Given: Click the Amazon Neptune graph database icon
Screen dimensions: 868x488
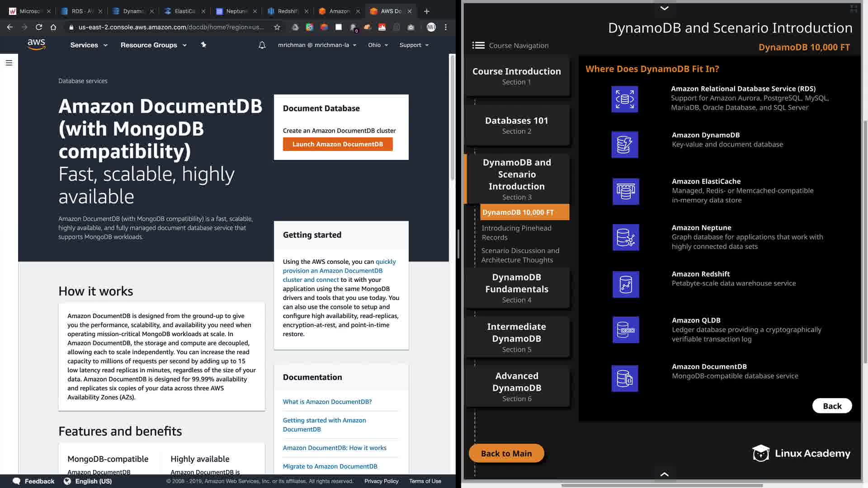Looking at the screenshot, I should pos(626,237).
